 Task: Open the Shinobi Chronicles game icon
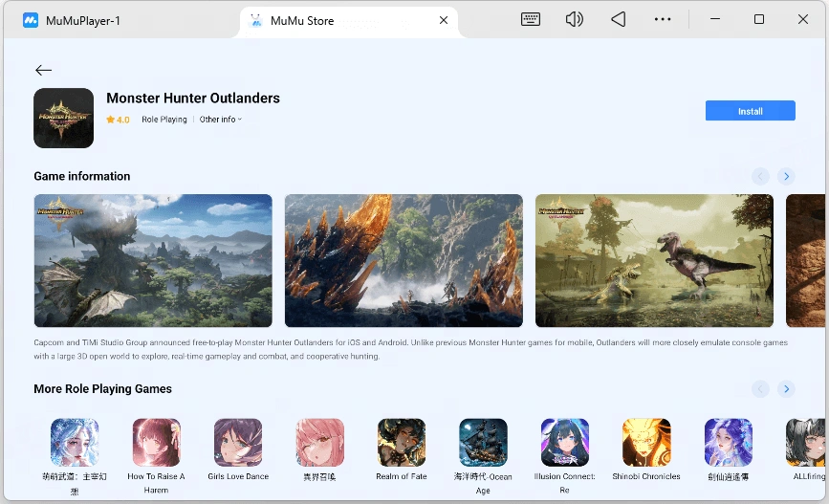pyautogui.click(x=646, y=443)
